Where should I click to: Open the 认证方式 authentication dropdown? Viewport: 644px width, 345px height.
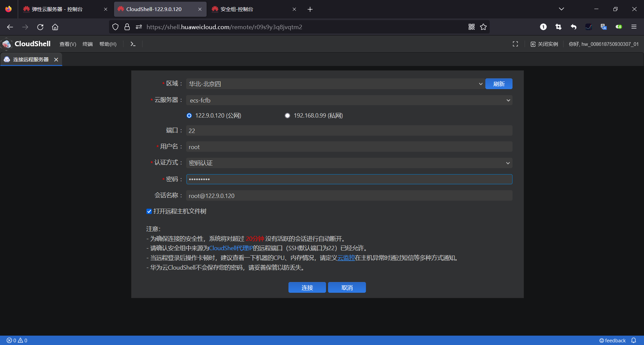point(508,163)
